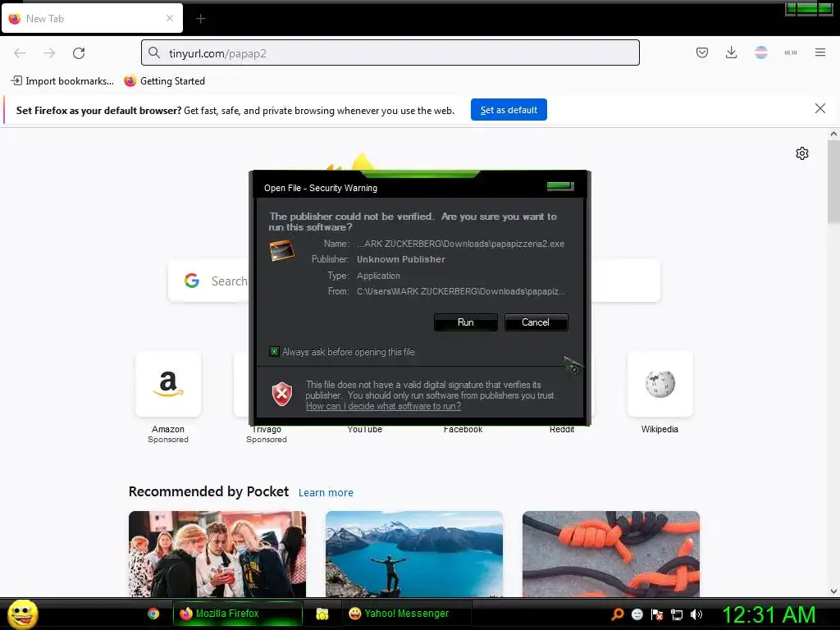The height and width of the screenshot is (630, 840).
Task: Close the New Tab browser tab
Action: 170,18
